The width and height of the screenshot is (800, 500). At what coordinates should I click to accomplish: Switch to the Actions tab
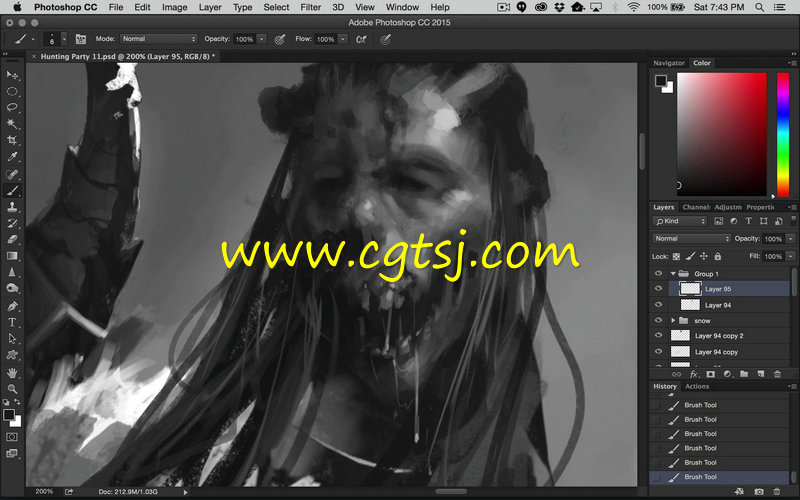(697, 386)
